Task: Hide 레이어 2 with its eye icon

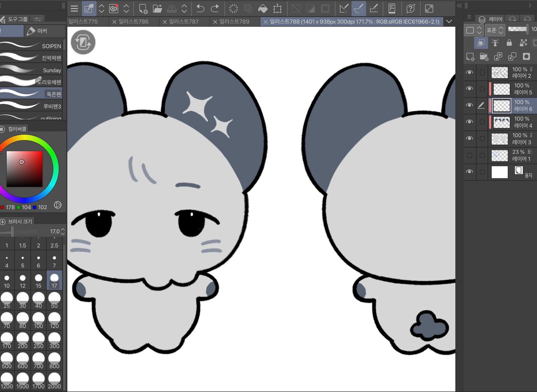Action: click(469, 72)
